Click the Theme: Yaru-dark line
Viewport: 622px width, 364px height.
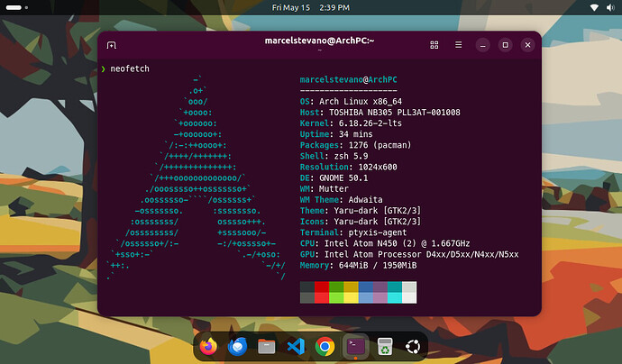click(361, 211)
